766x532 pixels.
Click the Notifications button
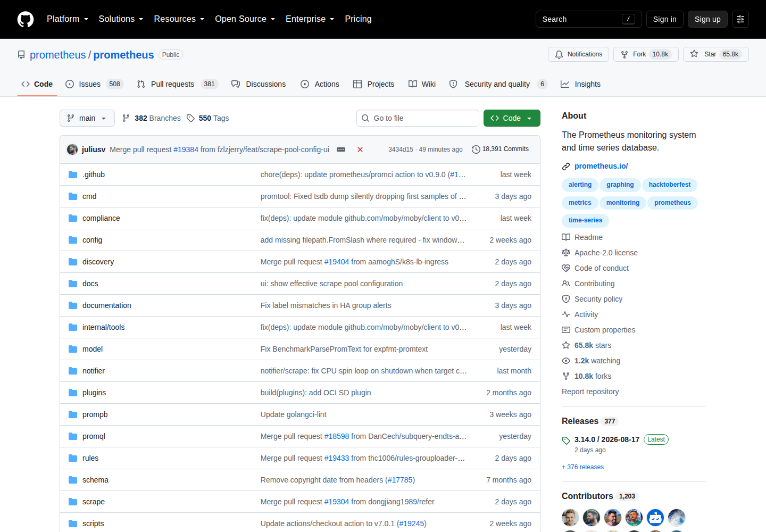pyautogui.click(x=579, y=54)
